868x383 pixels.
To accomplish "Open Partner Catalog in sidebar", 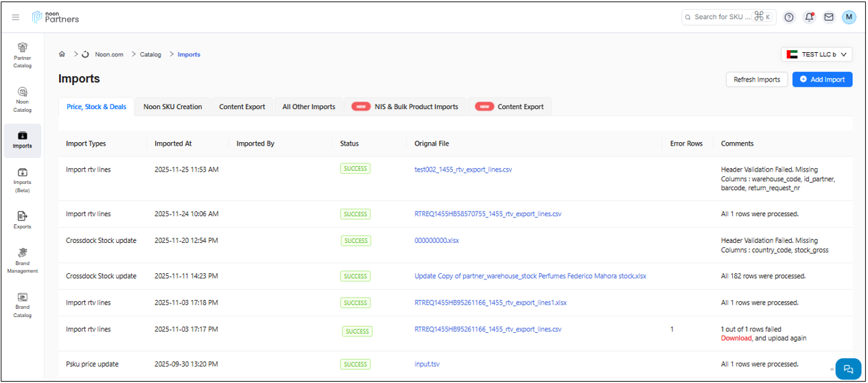I will [x=23, y=55].
